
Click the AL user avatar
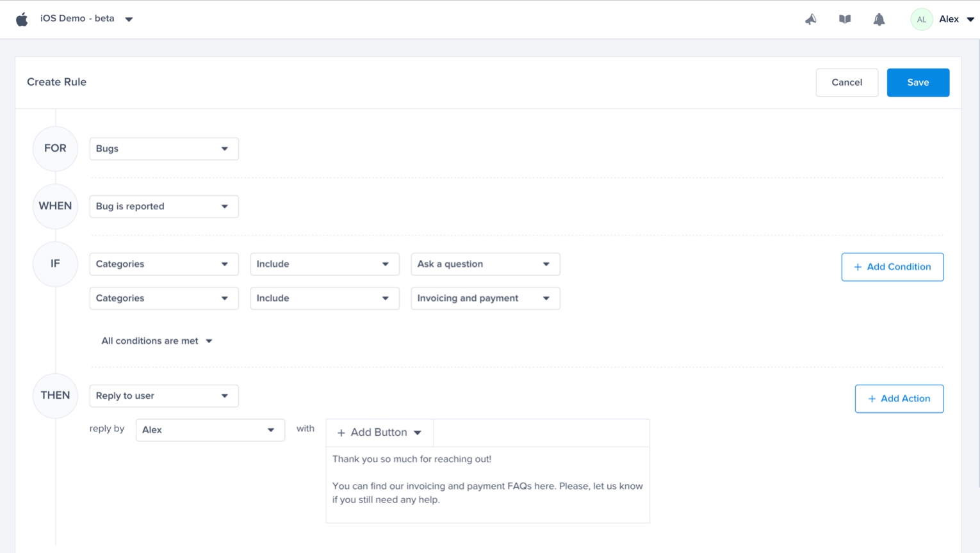(921, 19)
